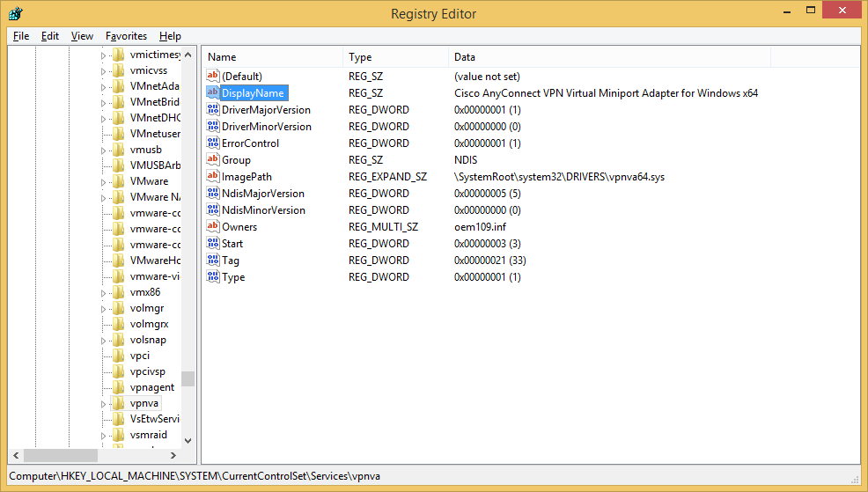This screenshot has width=868, height=492.
Task: Click the DisplayName string value icon
Action: (x=212, y=92)
